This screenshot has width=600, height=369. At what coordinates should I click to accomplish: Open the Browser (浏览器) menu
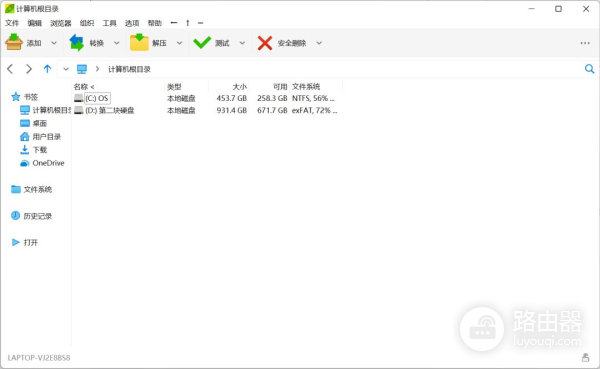[x=60, y=23]
